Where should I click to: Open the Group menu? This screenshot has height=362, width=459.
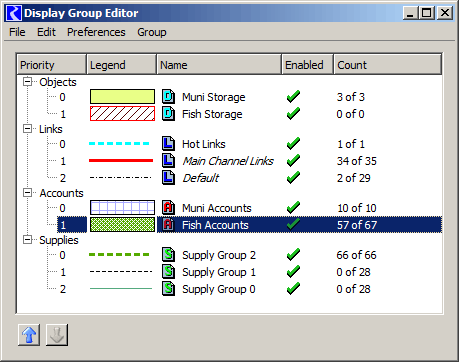[152, 32]
